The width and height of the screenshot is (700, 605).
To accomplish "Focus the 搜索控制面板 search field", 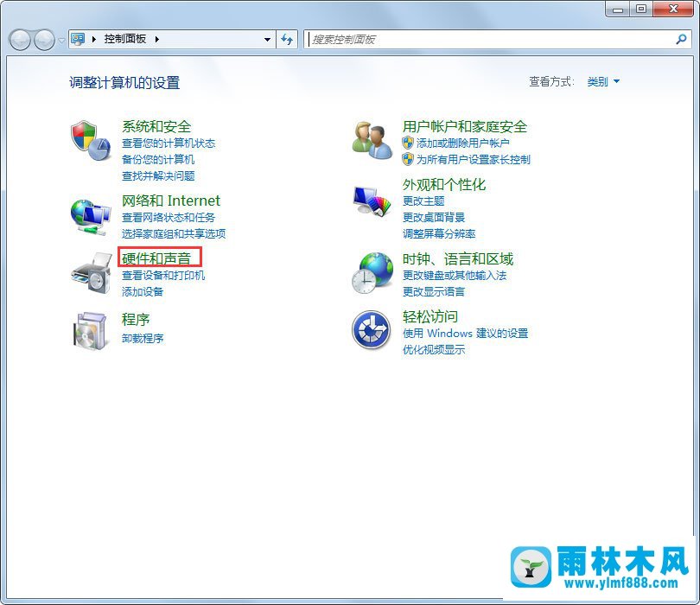I will [491, 39].
